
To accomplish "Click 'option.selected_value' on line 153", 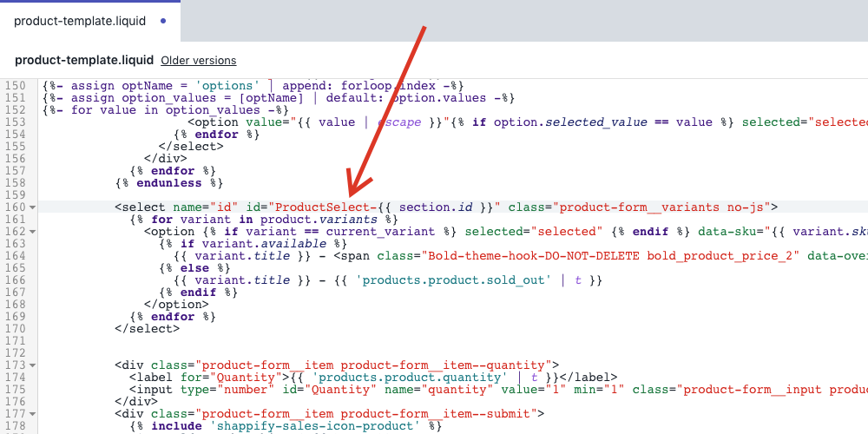I will click(x=570, y=122).
